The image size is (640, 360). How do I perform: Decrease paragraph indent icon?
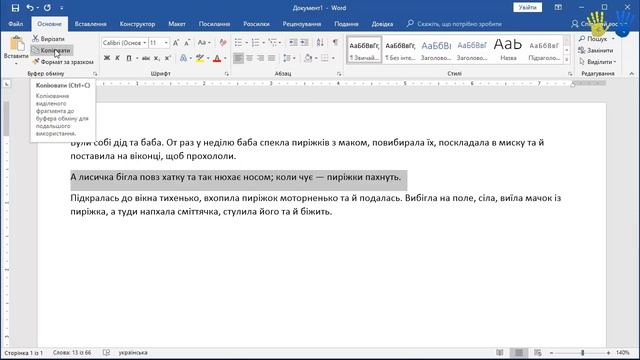coord(293,43)
